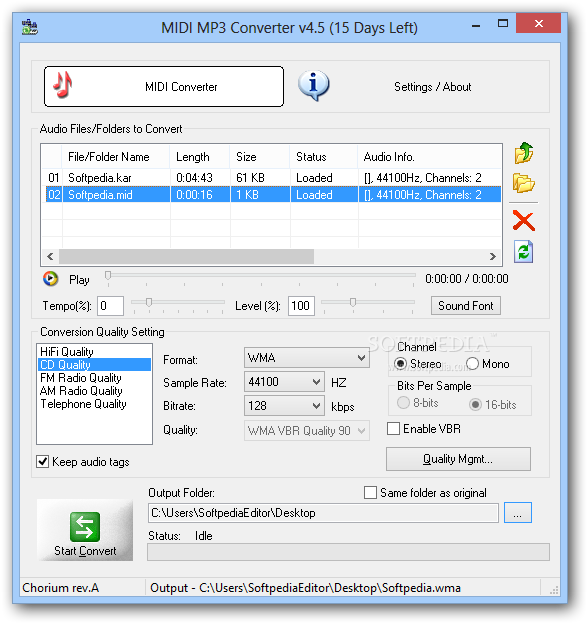
Task: Remove selected file with red X icon
Action: (524, 221)
